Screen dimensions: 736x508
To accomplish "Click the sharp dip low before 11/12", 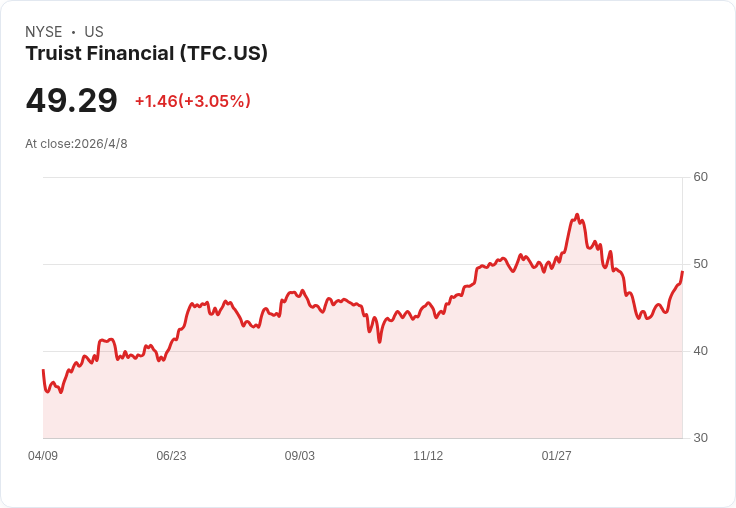I will pos(379,342).
